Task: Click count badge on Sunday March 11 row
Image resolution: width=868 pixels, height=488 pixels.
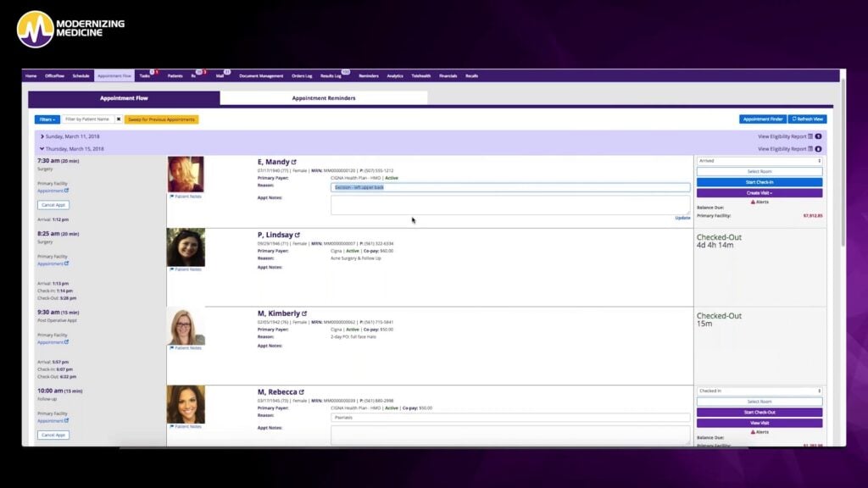Action: 818,136
